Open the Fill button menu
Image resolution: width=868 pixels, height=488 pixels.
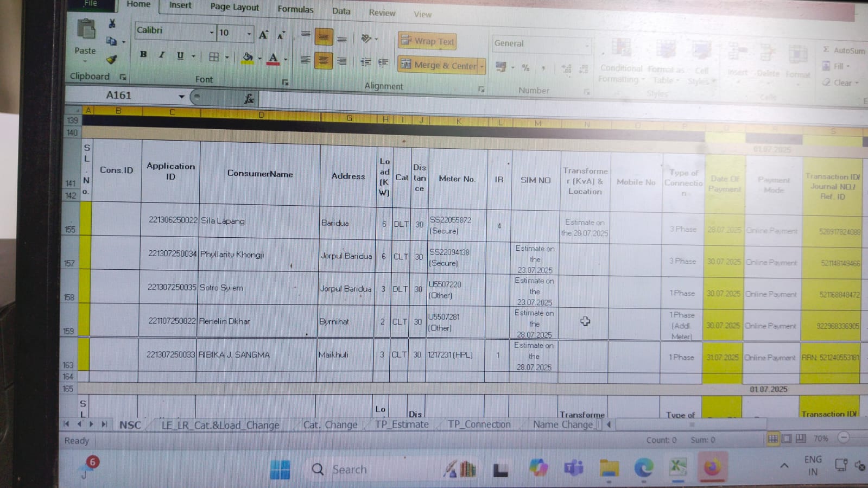836,66
